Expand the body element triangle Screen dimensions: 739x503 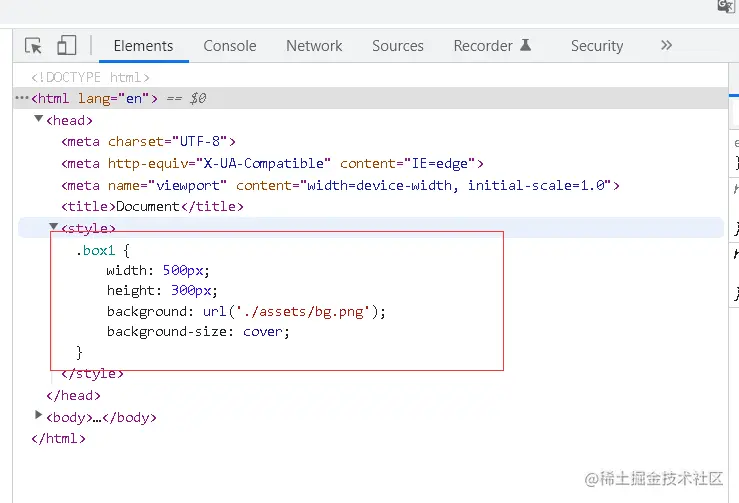click(39, 415)
